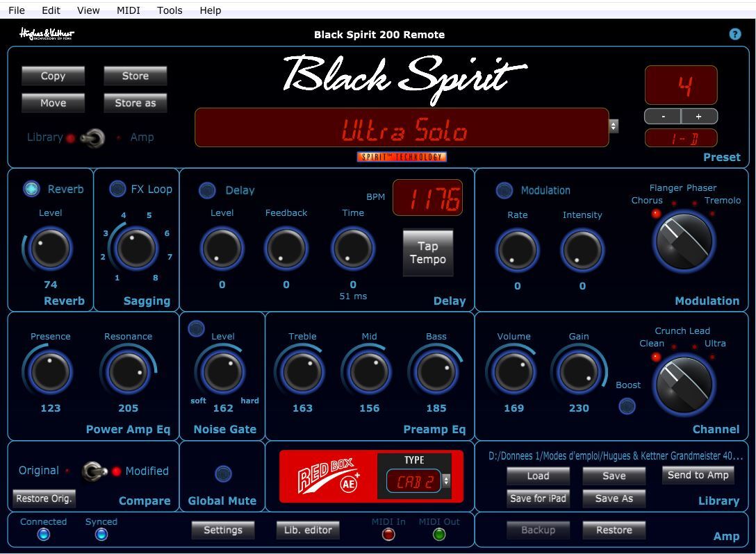The width and height of the screenshot is (756, 554).
Task: Enable the Delay effect button
Action: pos(207,190)
